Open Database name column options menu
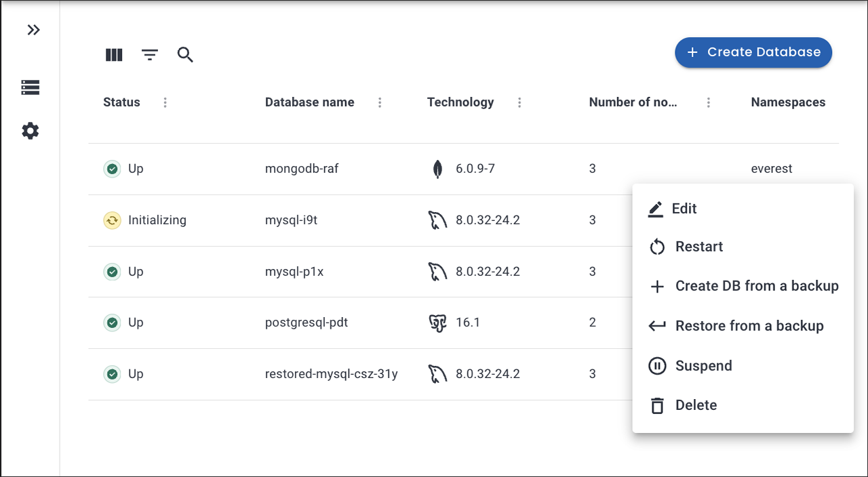This screenshot has width=868, height=477. pyautogui.click(x=380, y=102)
